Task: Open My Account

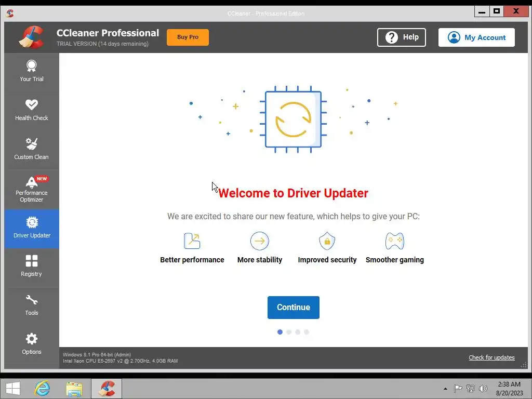Action: pos(476,37)
